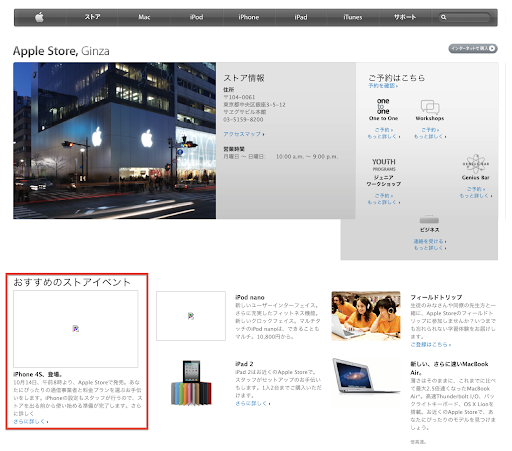Viewport: 512px width, 451px height.
Task: Click the Ginza store photo
Action: [x=115, y=141]
